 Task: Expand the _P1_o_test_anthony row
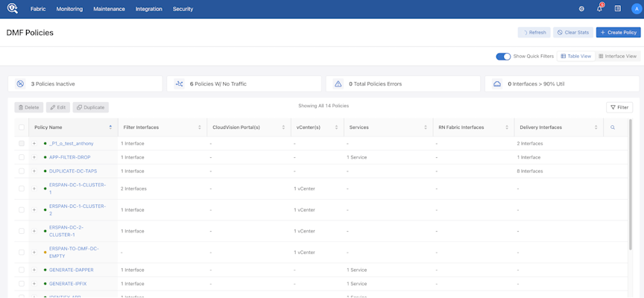tap(34, 144)
